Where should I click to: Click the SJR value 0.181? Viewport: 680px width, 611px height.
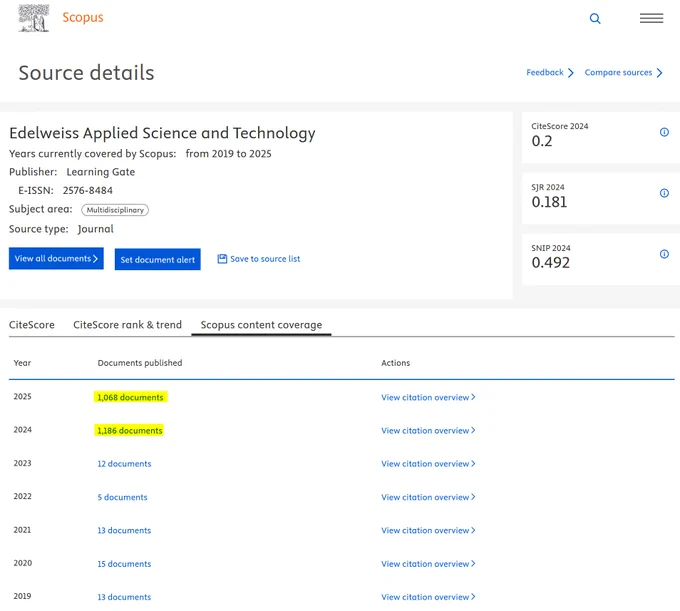549,202
